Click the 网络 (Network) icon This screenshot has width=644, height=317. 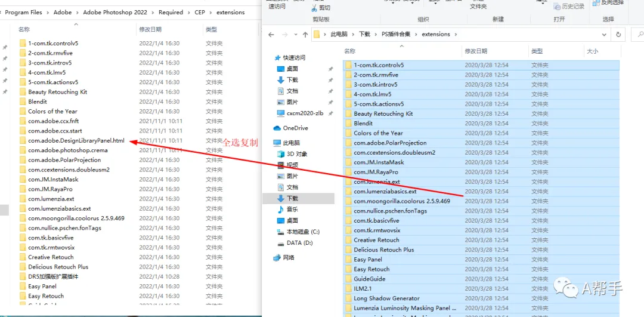(x=277, y=258)
